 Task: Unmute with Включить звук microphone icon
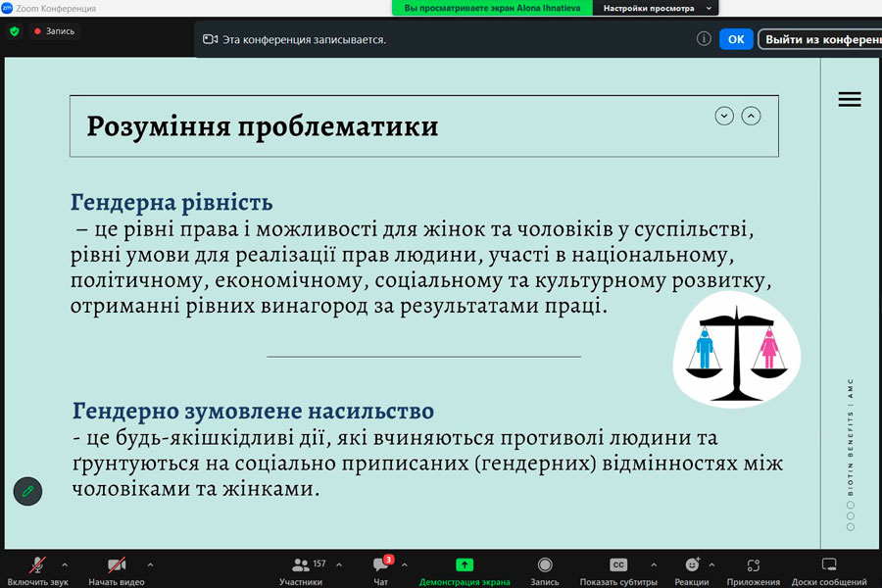[x=37, y=564]
